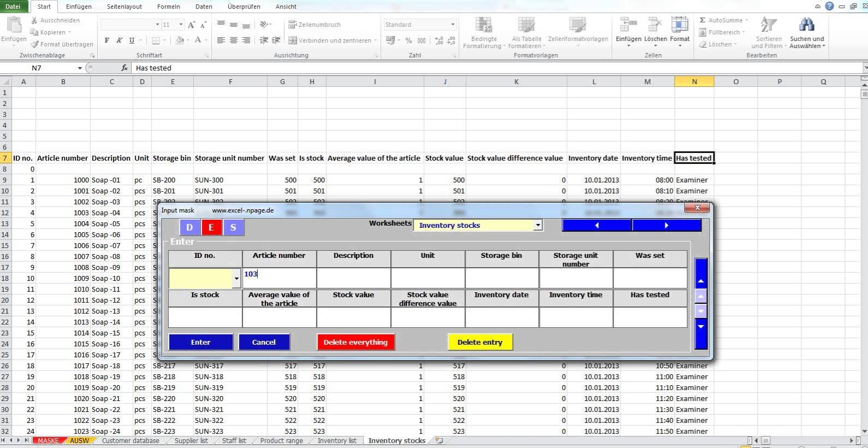Expand the Name Box dropdown showing N7

80,68
